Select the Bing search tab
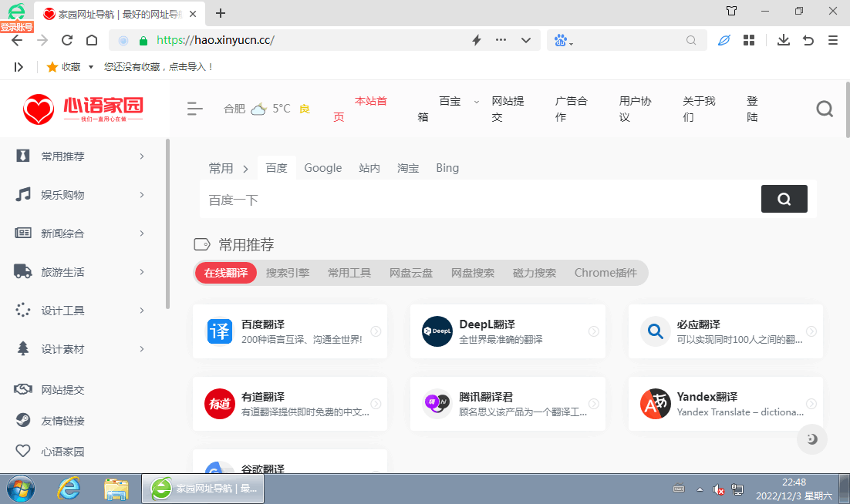The height and width of the screenshot is (504, 850). [447, 168]
